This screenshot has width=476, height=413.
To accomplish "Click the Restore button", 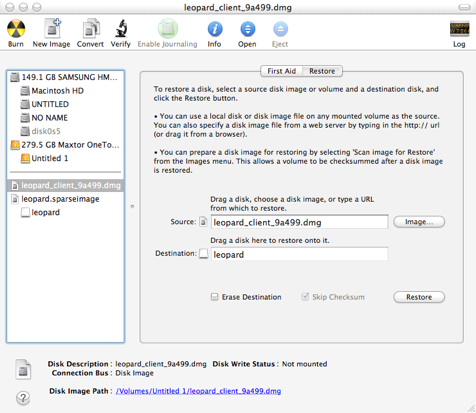I will click(x=419, y=297).
